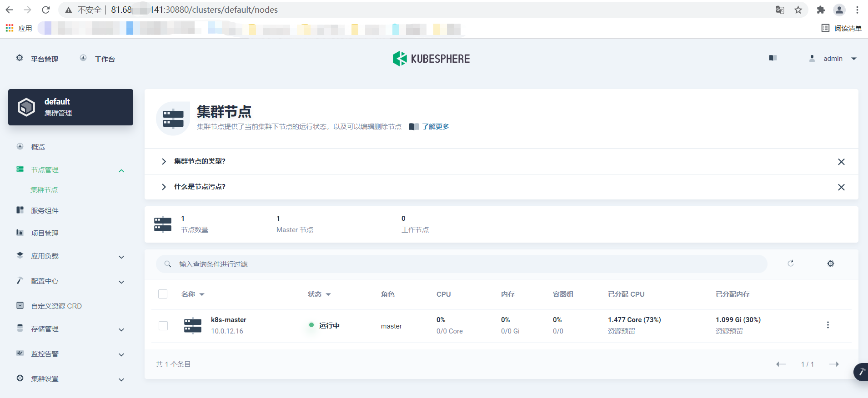
Task: Close the 什么是节点污点? tip row
Action: [841, 187]
